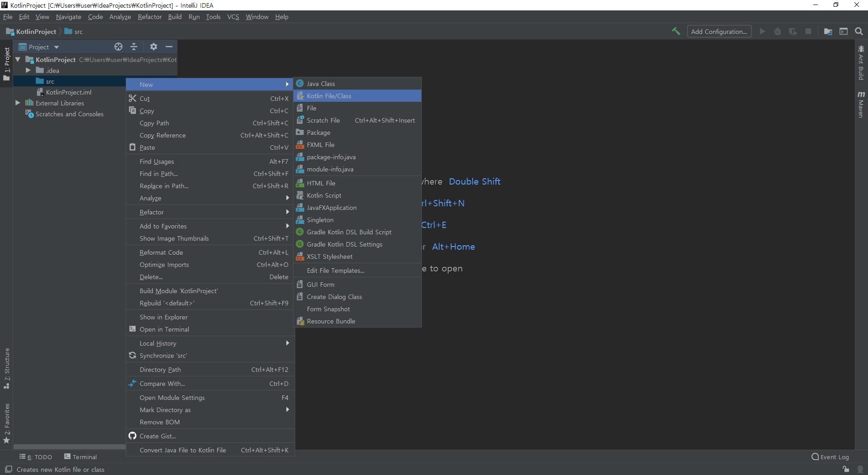Open the Structure tool window tab

pos(7,368)
